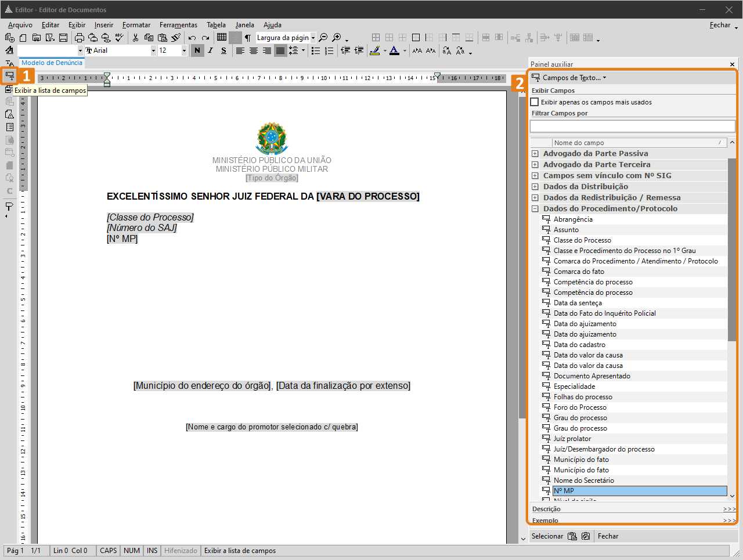Viewport: 743px width, 560px height.
Task: Toggle paragraph marks (¶) display
Action: (x=248, y=38)
